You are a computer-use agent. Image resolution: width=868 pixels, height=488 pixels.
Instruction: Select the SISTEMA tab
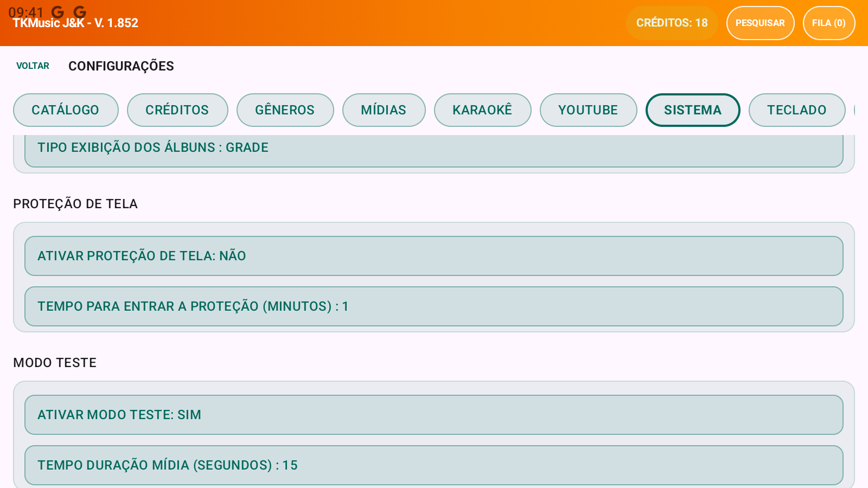pyautogui.click(x=693, y=110)
